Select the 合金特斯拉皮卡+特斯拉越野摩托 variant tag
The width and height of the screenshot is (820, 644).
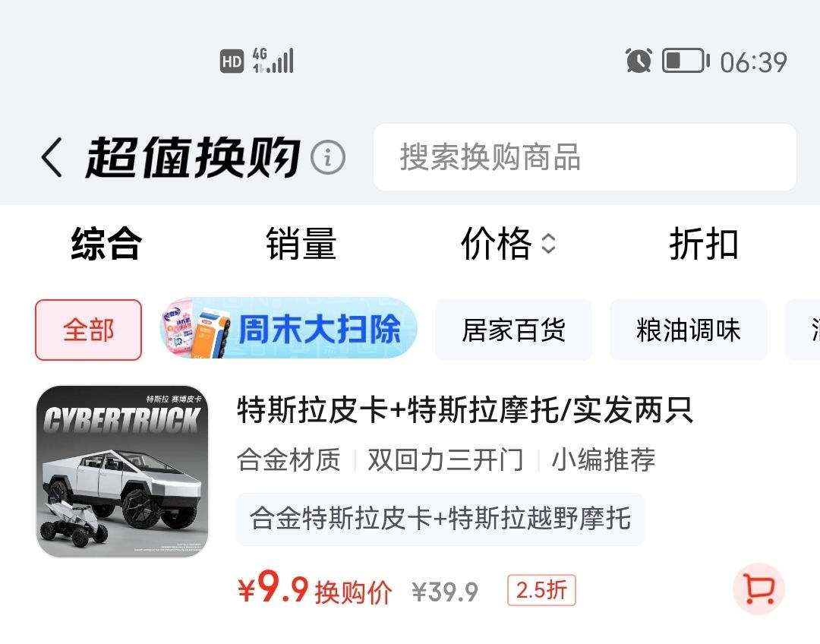point(440,519)
